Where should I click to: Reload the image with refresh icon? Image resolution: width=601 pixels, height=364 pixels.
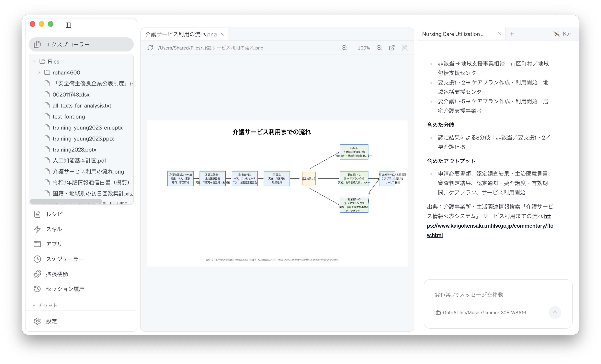pyautogui.click(x=150, y=48)
